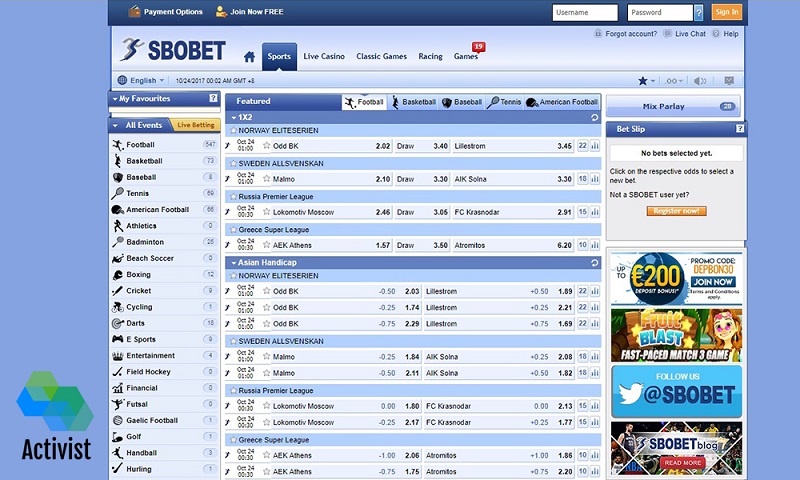This screenshot has height=480, width=800.
Task: Open Payment Options link
Action: [x=166, y=12]
